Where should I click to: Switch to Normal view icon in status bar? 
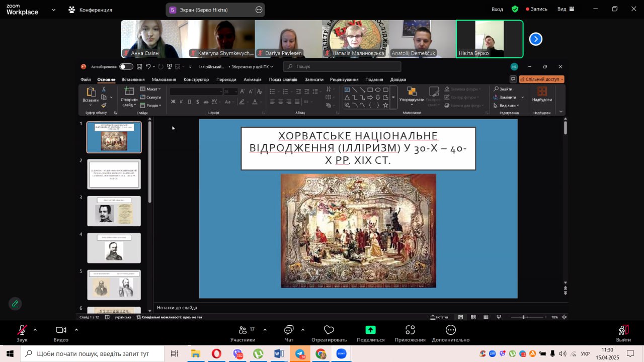click(460, 317)
